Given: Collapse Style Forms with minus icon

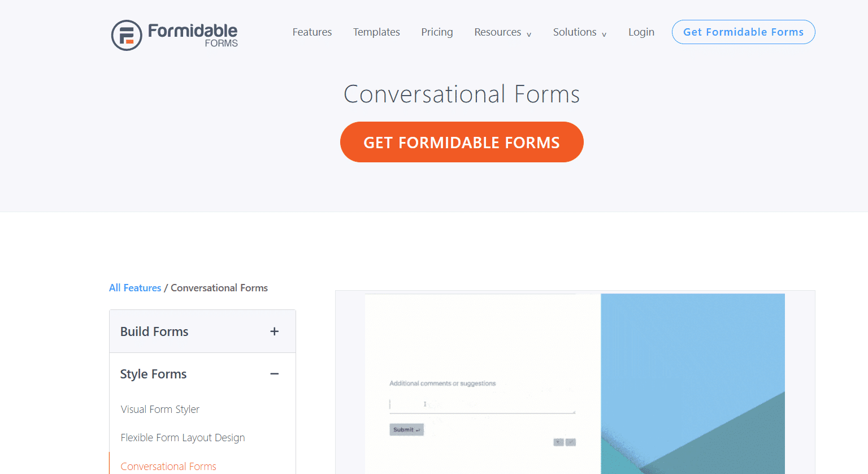Looking at the screenshot, I should [x=275, y=374].
